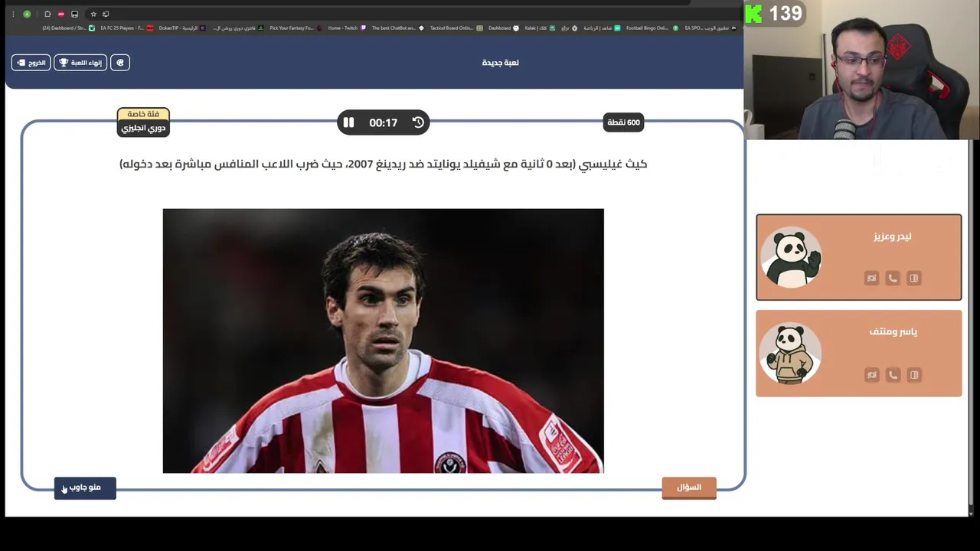
Task: Click the round icon button beside إنهاء اللعبة
Action: coord(120,63)
